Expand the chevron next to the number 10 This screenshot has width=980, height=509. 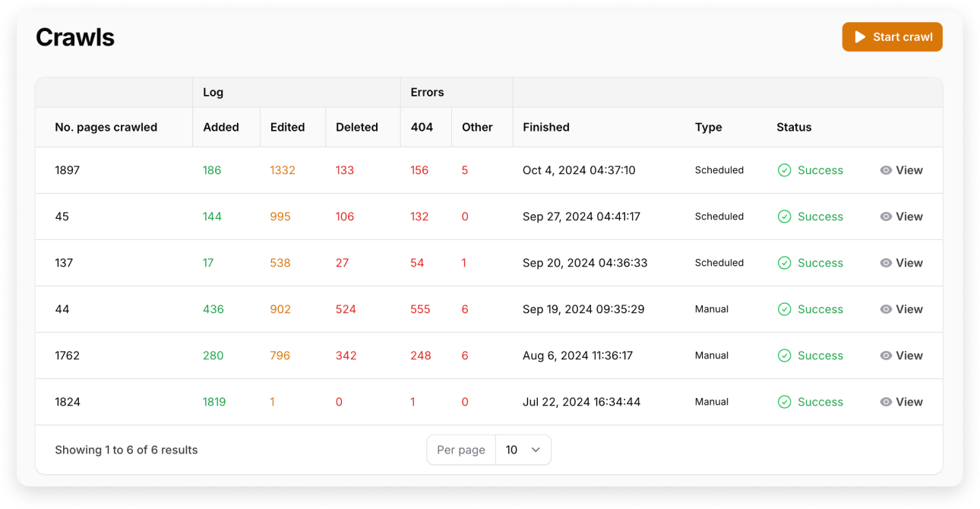coord(534,450)
